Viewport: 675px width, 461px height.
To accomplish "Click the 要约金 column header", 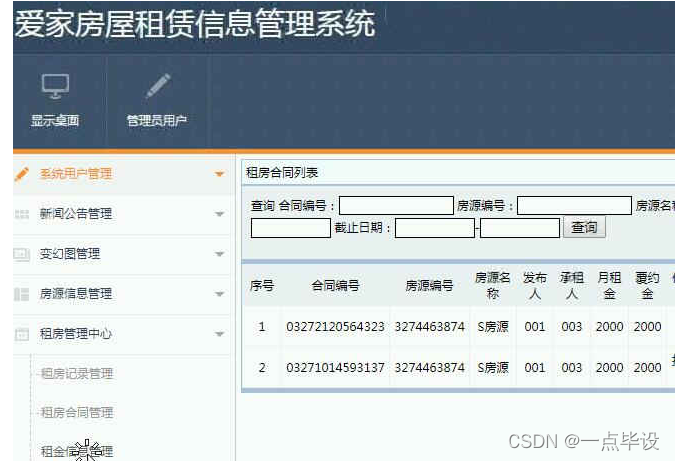I will click(647, 285).
